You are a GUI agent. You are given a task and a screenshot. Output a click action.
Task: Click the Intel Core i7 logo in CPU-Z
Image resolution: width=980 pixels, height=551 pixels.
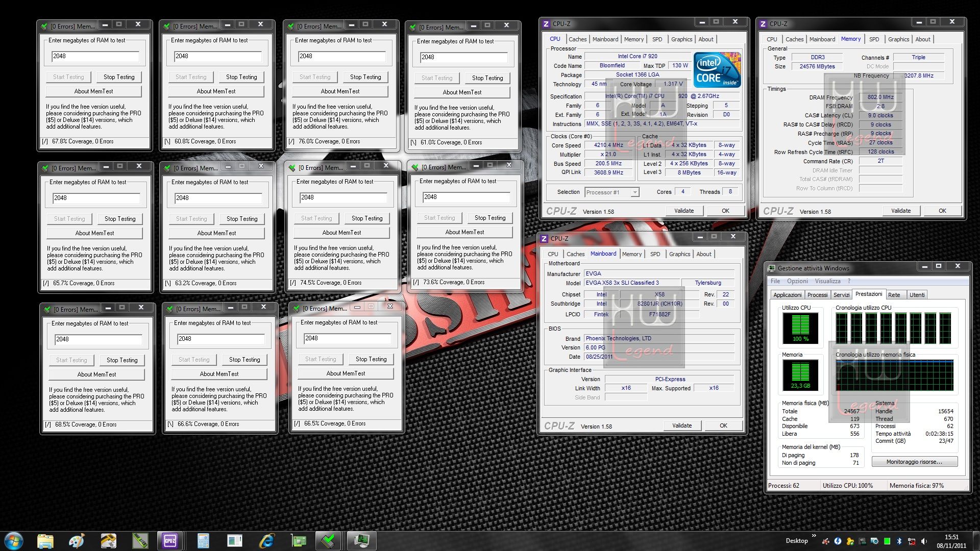pos(717,70)
